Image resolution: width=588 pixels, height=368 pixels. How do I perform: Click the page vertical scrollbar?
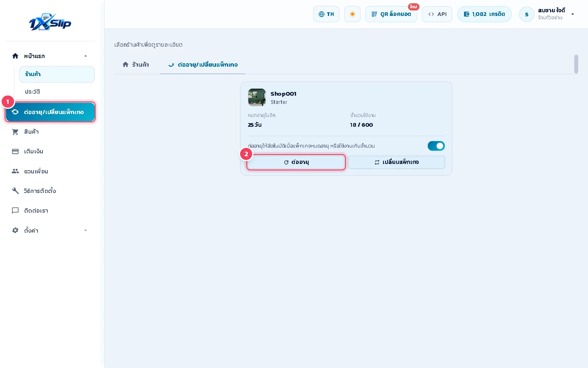576,64
